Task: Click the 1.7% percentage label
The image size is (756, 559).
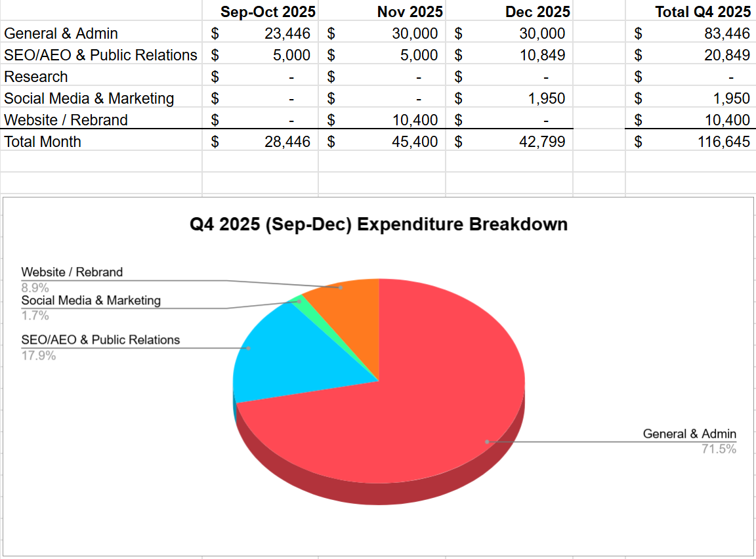Action: coord(35,316)
